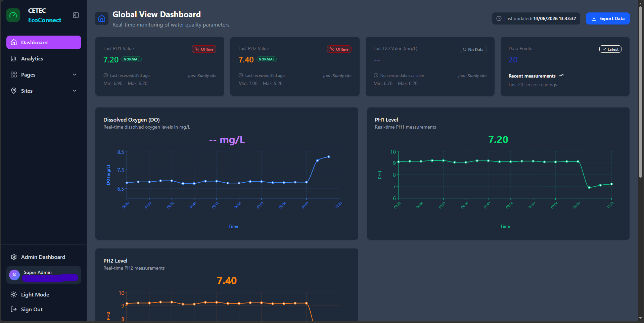644x323 pixels.
Task: Open the Super Admin profile card
Action: click(x=44, y=275)
